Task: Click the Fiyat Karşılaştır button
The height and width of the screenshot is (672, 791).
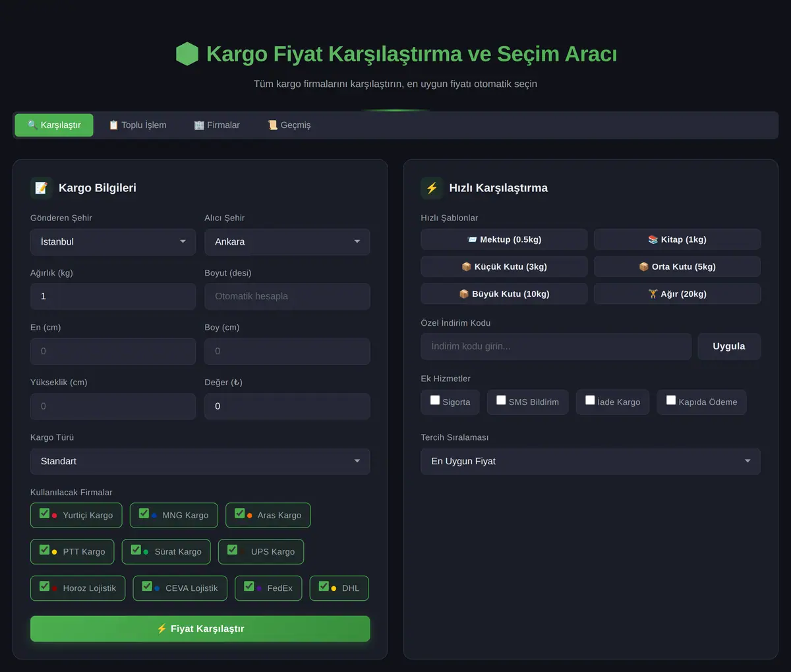Action: [x=200, y=629]
